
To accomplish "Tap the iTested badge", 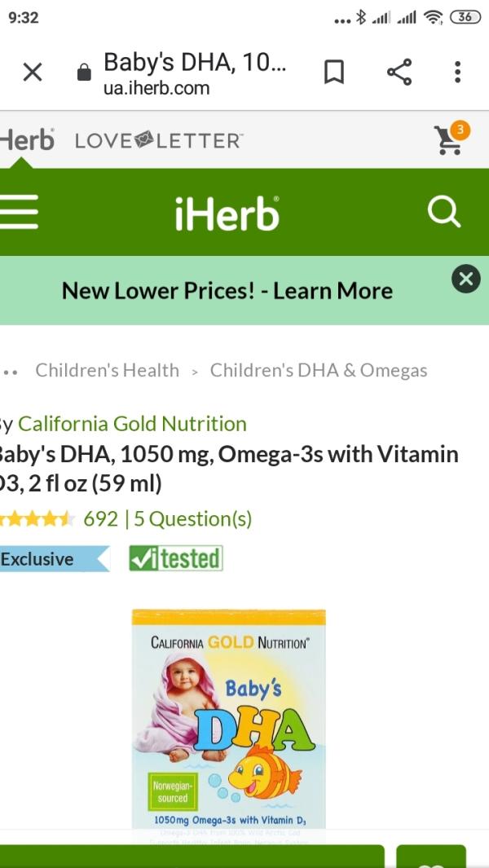I will 176,558.
